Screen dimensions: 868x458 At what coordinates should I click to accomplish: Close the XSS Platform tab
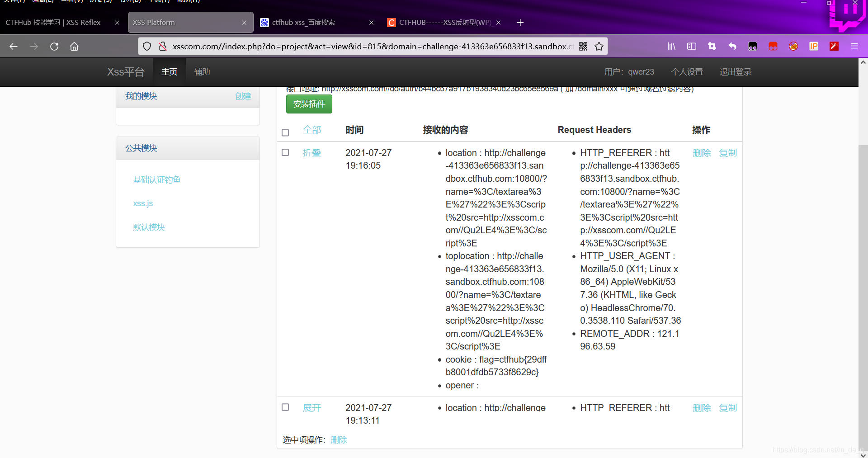(244, 23)
